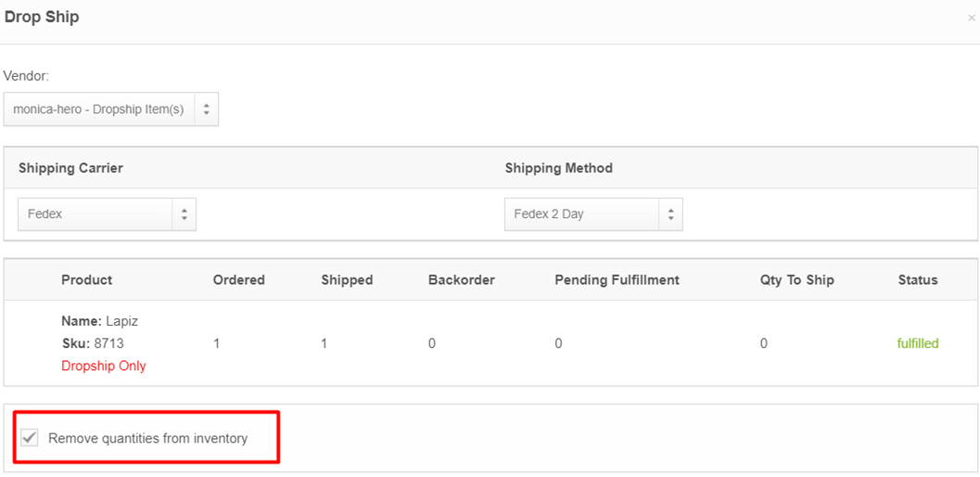Screen dimensions: 980x477
Task: Click the Ordered column header
Action: pyautogui.click(x=238, y=280)
